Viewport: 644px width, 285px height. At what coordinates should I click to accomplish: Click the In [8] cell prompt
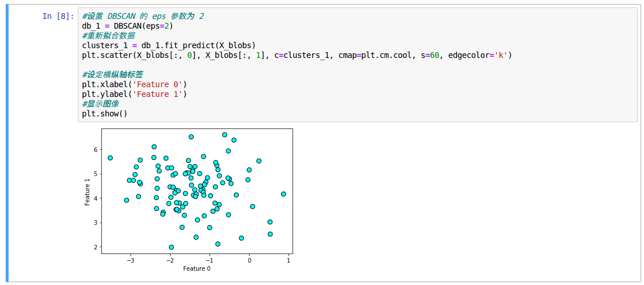58,17
